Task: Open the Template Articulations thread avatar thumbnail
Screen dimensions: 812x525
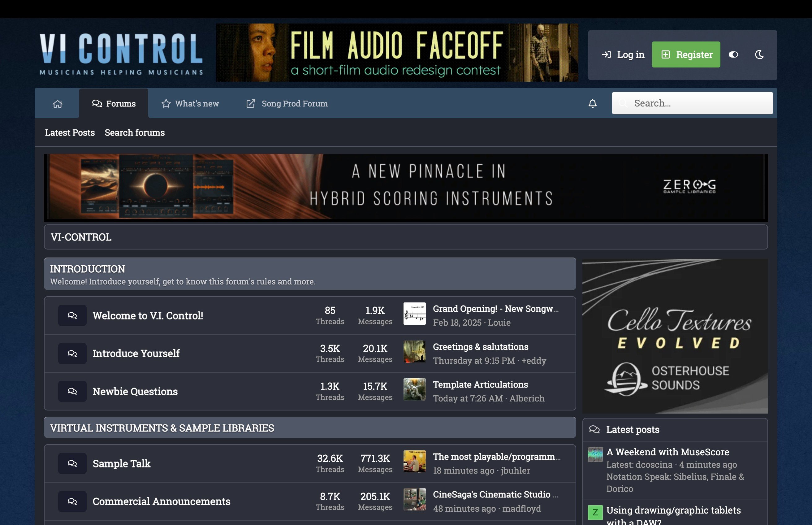Action: [x=414, y=389]
